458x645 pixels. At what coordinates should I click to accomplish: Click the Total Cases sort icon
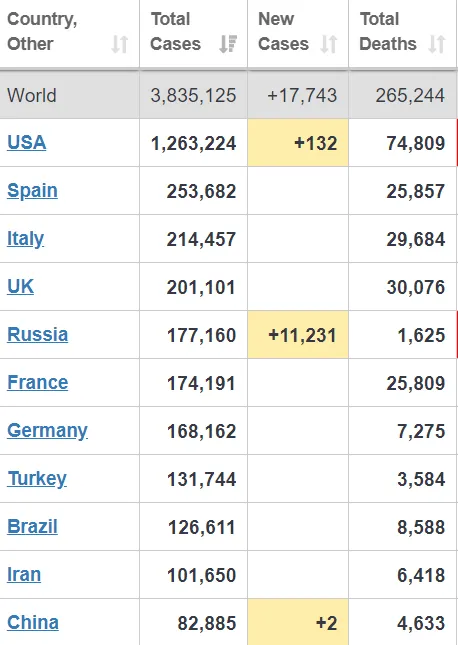(228, 44)
